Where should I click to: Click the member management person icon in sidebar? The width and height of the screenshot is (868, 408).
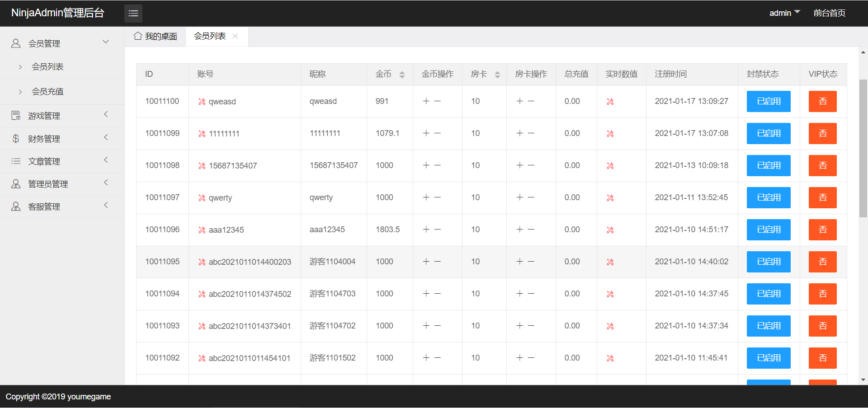16,43
